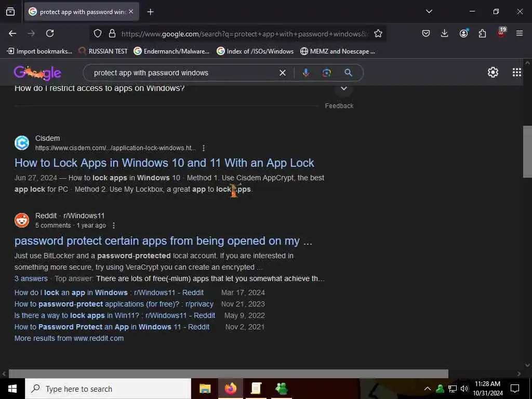Click the horizontal page scrollbar thumb

[229, 374]
